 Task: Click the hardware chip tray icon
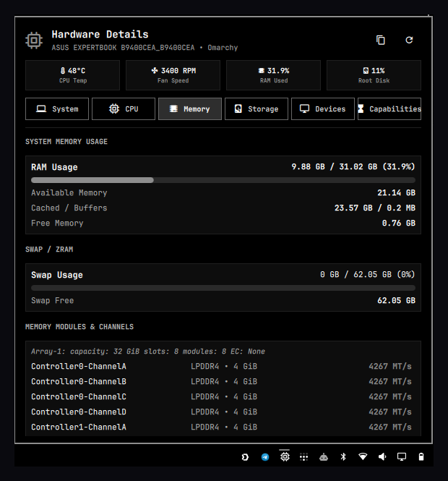click(x=285, y=457)
